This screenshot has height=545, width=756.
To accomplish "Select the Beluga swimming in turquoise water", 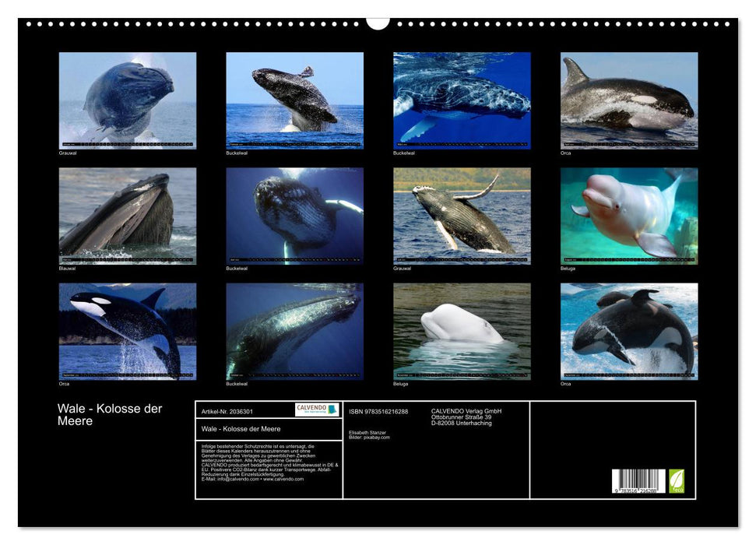I will [x=629, y=216].
